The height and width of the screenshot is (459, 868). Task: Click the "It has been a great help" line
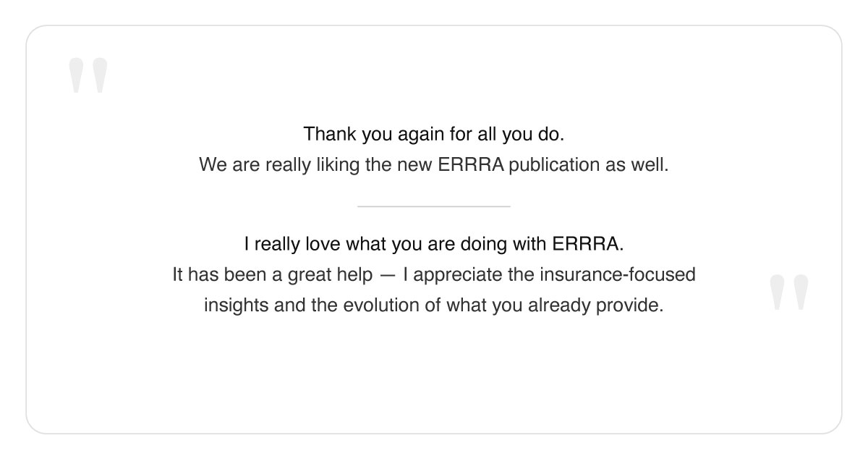433,275
